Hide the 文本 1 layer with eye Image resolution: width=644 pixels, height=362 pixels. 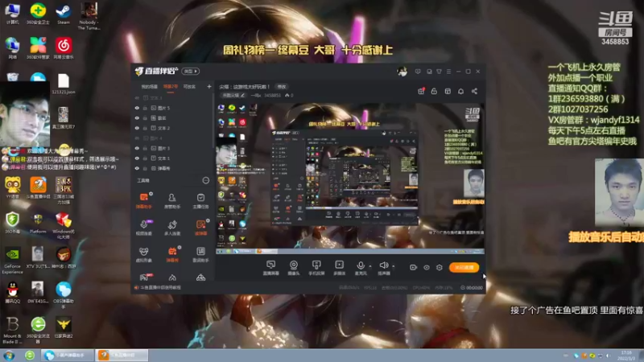137,158
